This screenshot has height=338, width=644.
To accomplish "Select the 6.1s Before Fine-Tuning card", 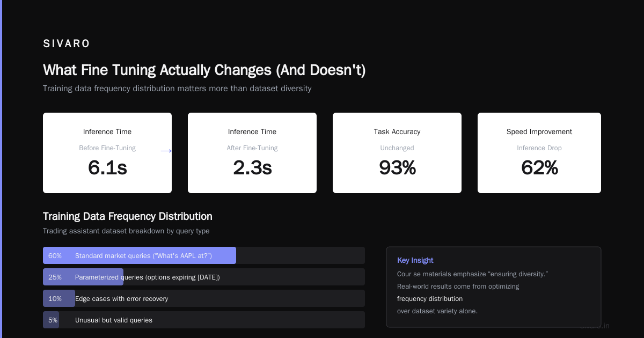I will tap(107, 153).
